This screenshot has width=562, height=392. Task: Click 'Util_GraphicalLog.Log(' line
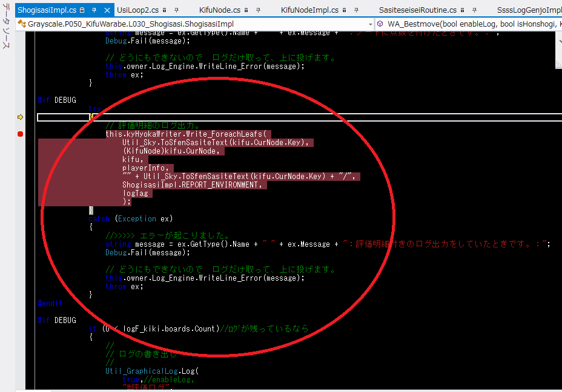[x=152, y=371]
